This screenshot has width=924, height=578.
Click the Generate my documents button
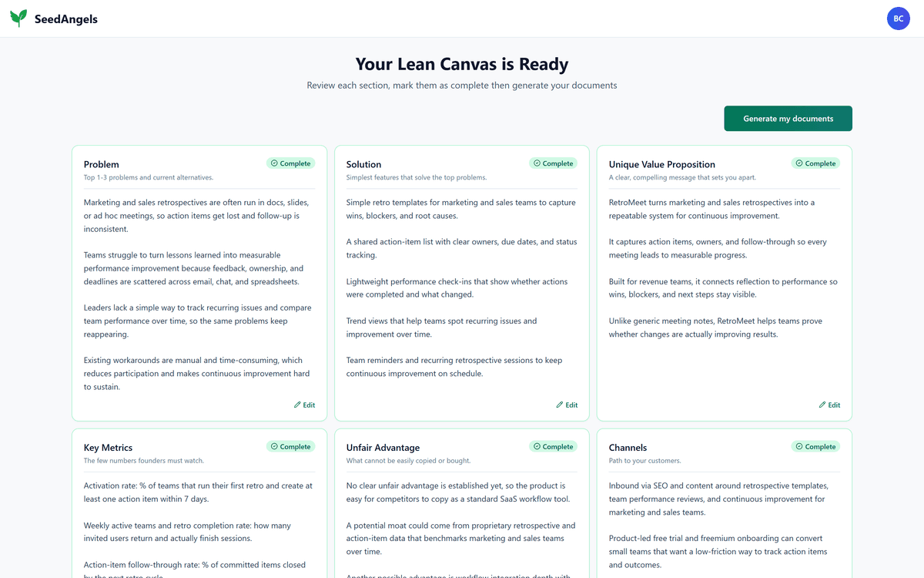click(788, 119)
